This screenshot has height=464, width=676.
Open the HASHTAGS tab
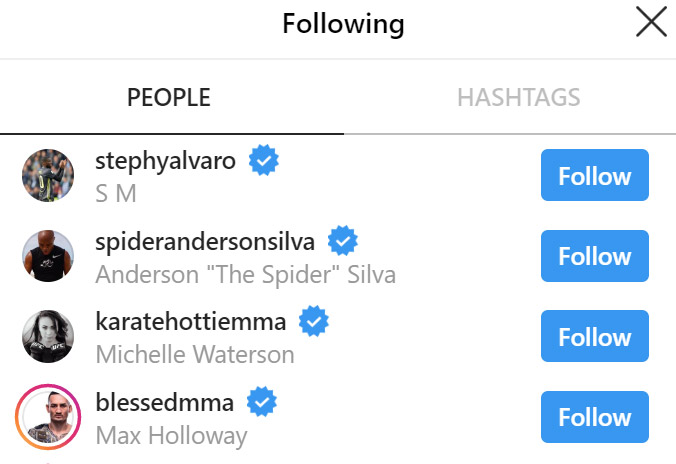519,97
